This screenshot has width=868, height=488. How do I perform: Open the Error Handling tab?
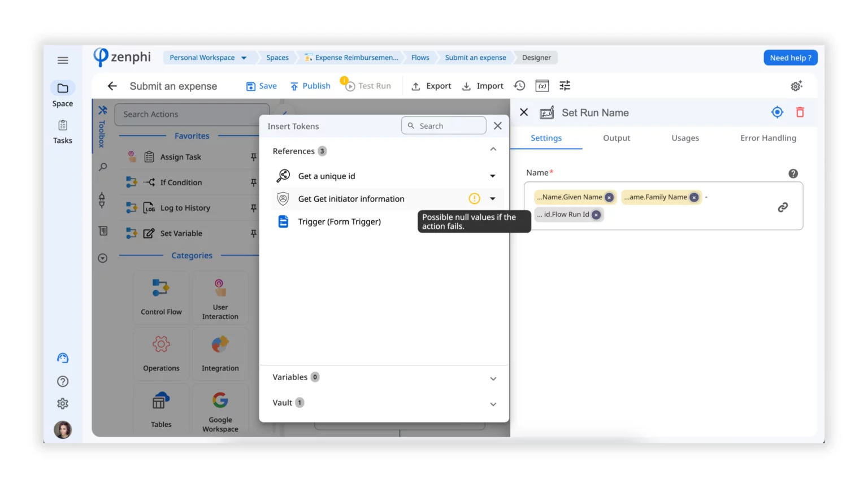click(x=768, y=138)
